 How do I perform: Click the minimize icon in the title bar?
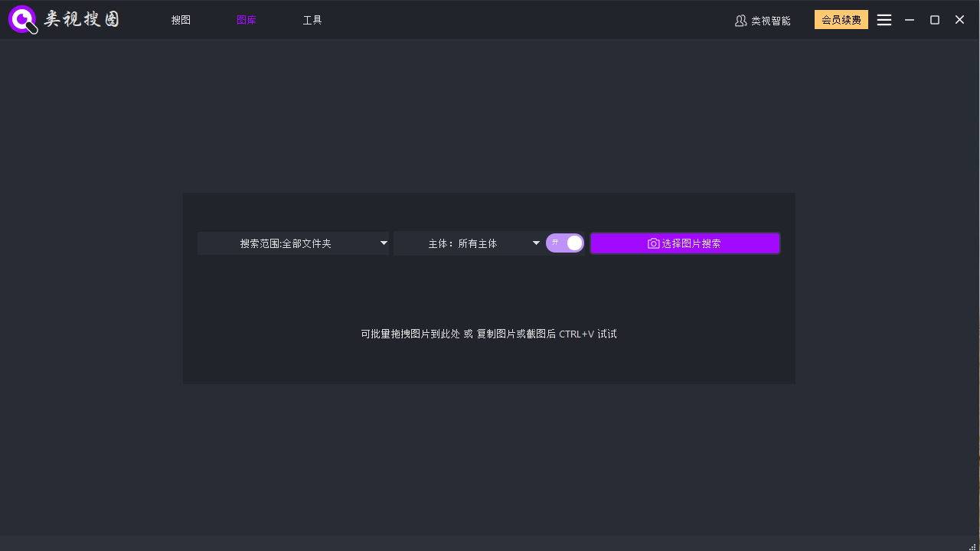909,20
